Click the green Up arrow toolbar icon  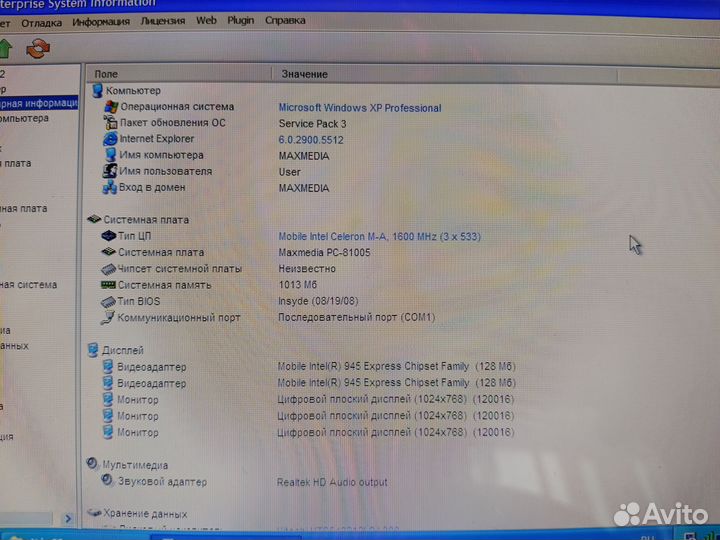[x=5, y=47]
